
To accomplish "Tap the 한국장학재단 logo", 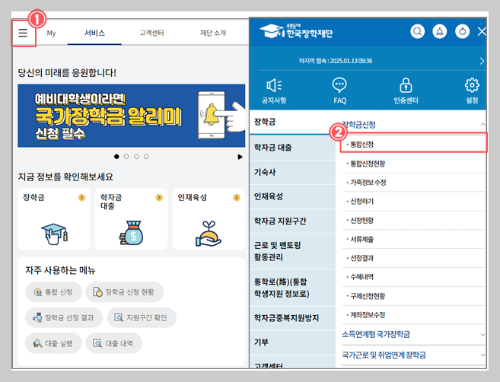I will pyautogui.click(x=296, y=31).
